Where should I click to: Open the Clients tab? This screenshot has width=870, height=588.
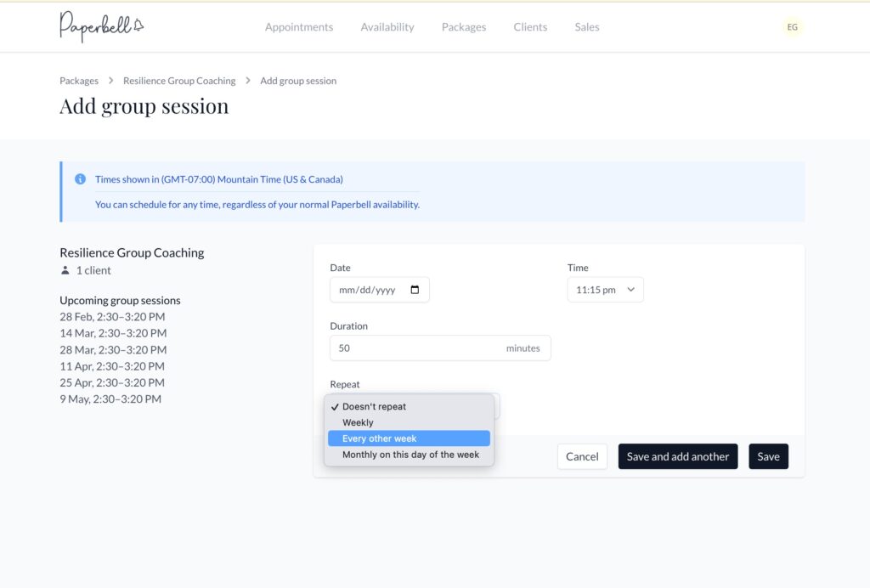pos(530,27)
